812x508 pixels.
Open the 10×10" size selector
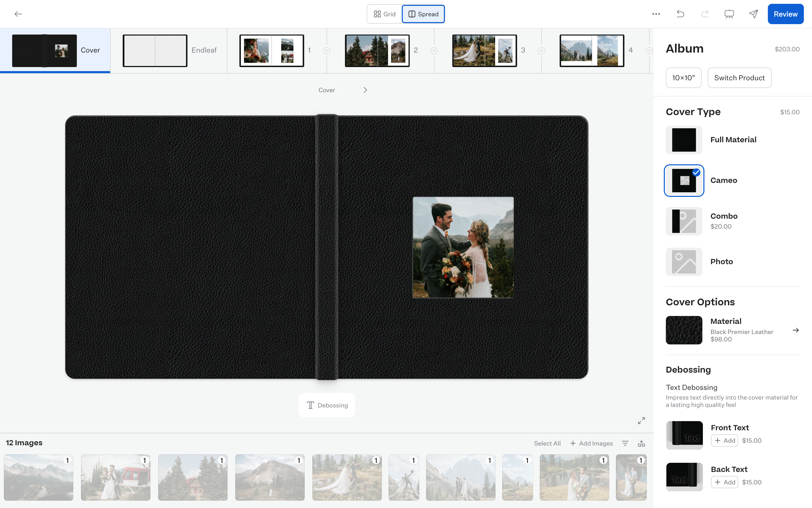(x=684, y=78)
